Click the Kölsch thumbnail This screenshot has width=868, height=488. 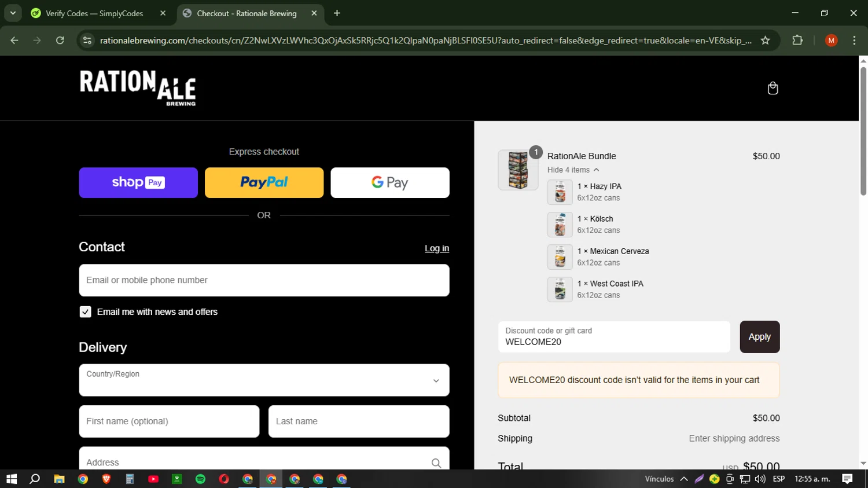(x=560, y=225)
